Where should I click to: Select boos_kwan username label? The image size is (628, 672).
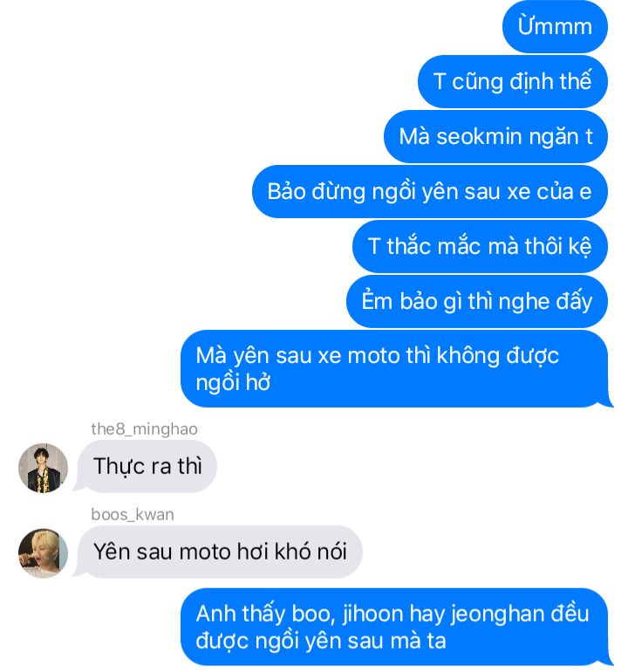click(133, 514)
